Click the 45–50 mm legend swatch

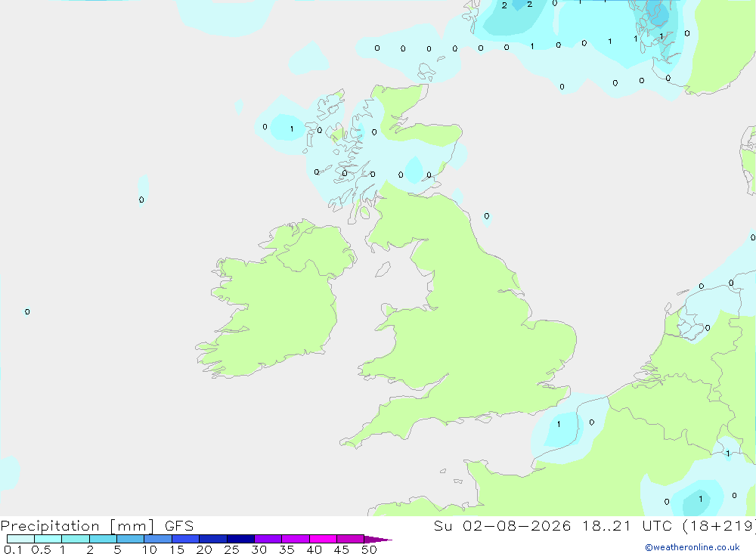coord(351,539)
